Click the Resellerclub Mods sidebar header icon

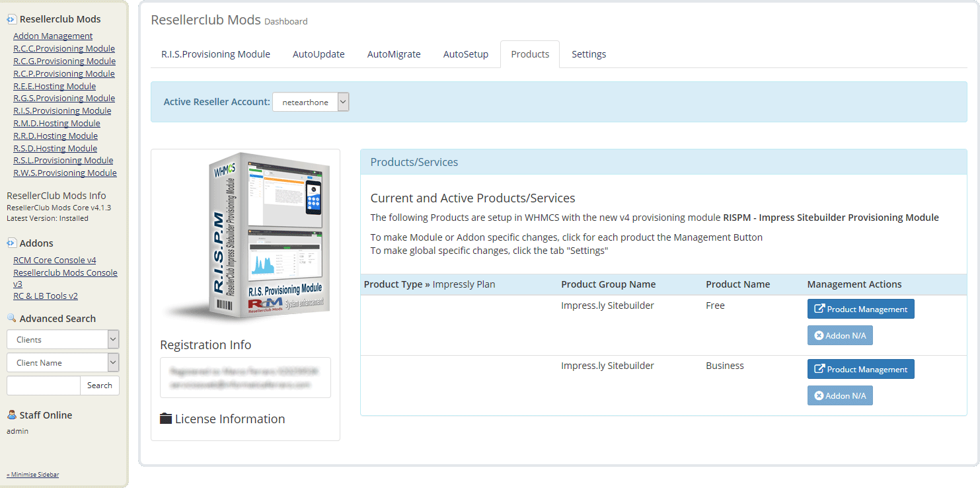pos(11,20)
